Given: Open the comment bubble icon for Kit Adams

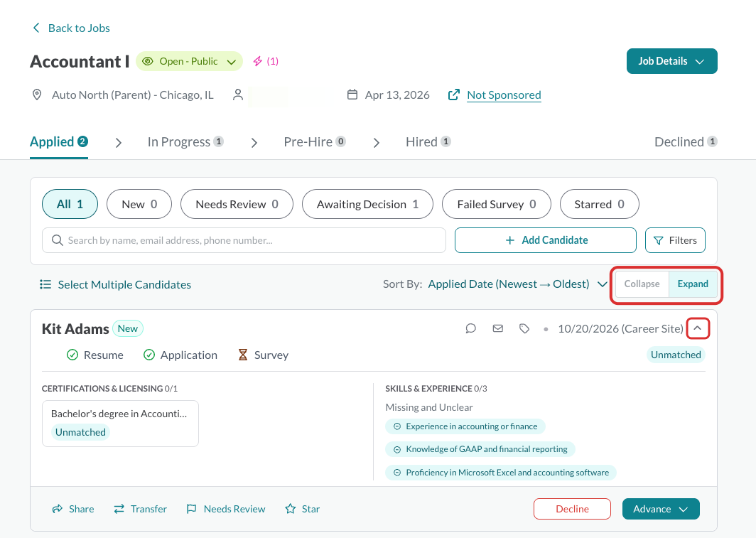Looking at the screenshot, I should [470, 329].
